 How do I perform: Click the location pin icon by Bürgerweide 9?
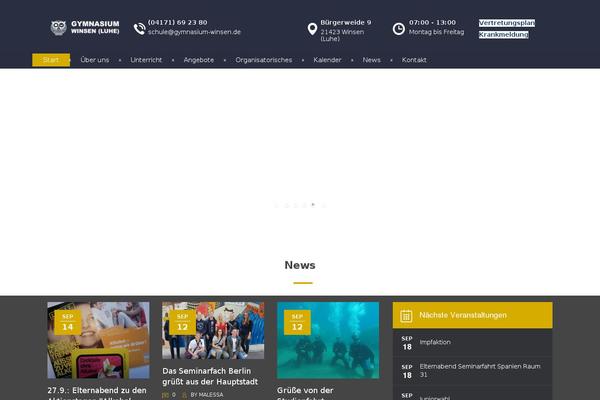[x=312, y=29]
